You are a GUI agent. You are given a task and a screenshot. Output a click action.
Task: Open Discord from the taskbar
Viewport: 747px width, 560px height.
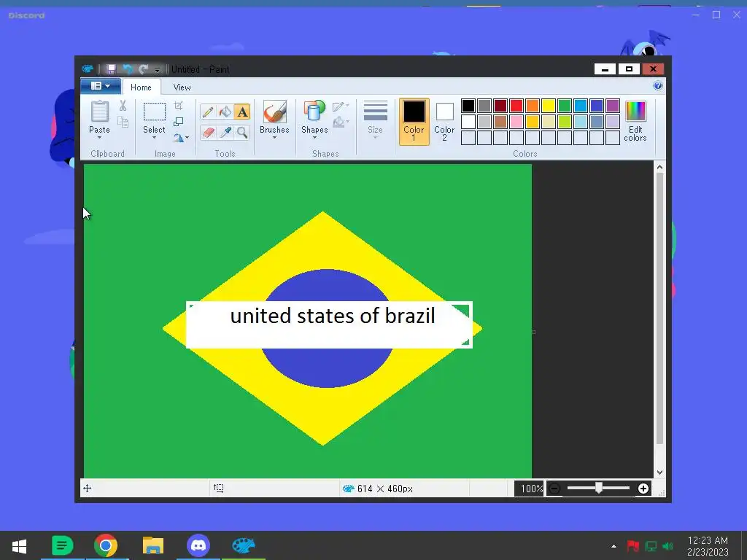coord(198,545)
